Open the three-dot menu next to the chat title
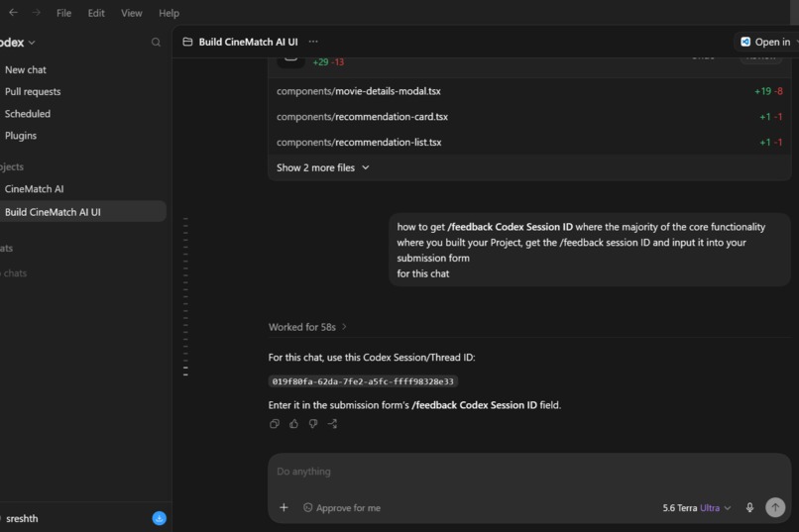 pos(313,42)
